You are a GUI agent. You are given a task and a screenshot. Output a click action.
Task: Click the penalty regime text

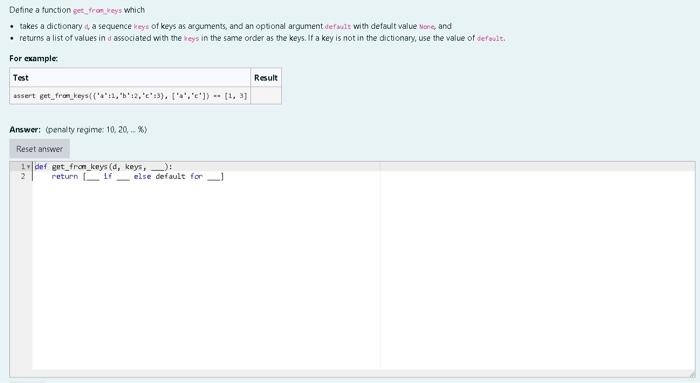click(x=96, y=129)
